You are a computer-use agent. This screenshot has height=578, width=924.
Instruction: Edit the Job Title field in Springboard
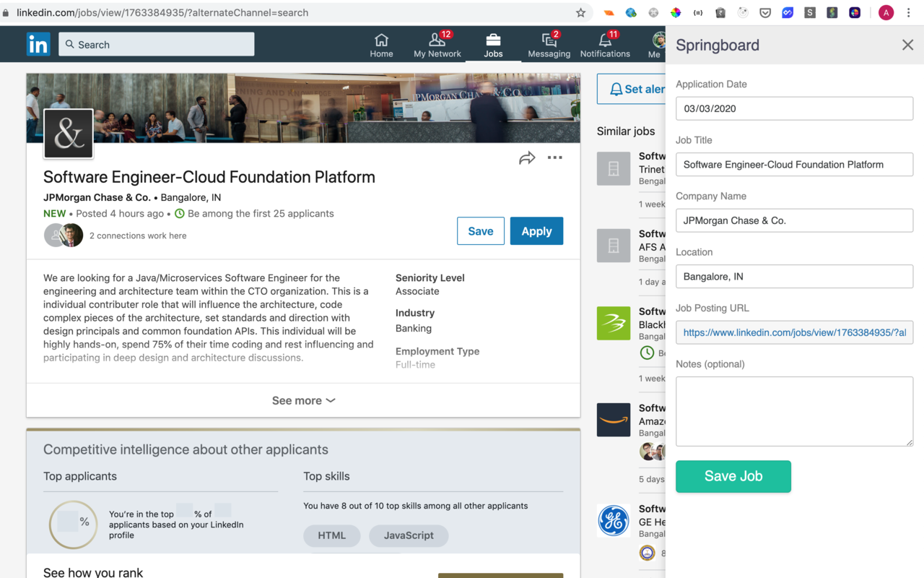tap(794, 164)
